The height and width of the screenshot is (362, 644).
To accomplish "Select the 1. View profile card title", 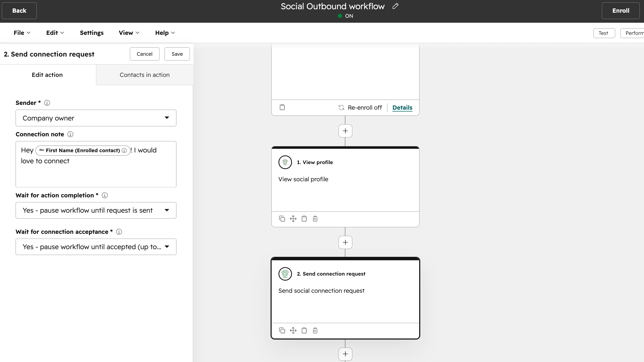I will click(x=315, y=162).
